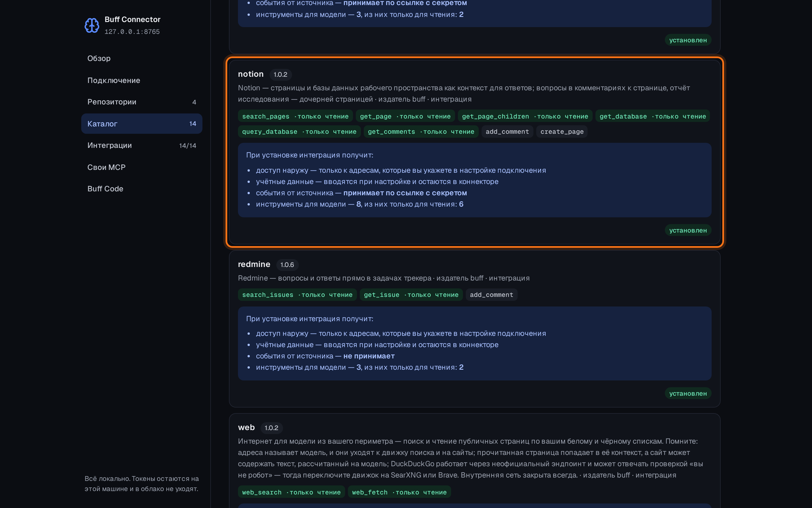
Task: Click the 127.0.0.1:8765 address text
Action: 132,32
